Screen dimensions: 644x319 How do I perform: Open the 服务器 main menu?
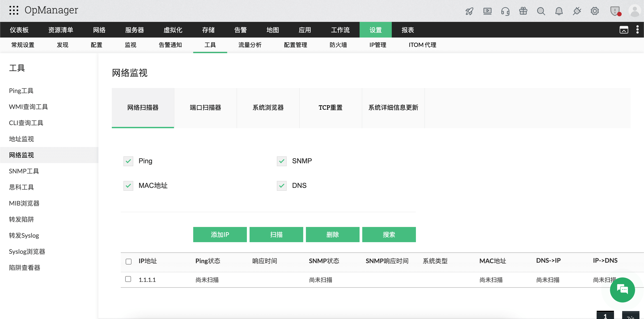click(134, 30)
